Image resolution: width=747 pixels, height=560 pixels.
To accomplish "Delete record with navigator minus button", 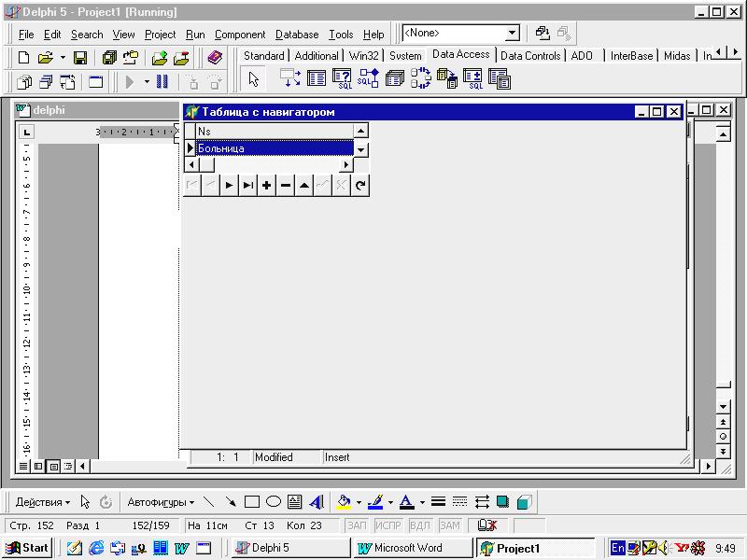I will tap(286, 185).
